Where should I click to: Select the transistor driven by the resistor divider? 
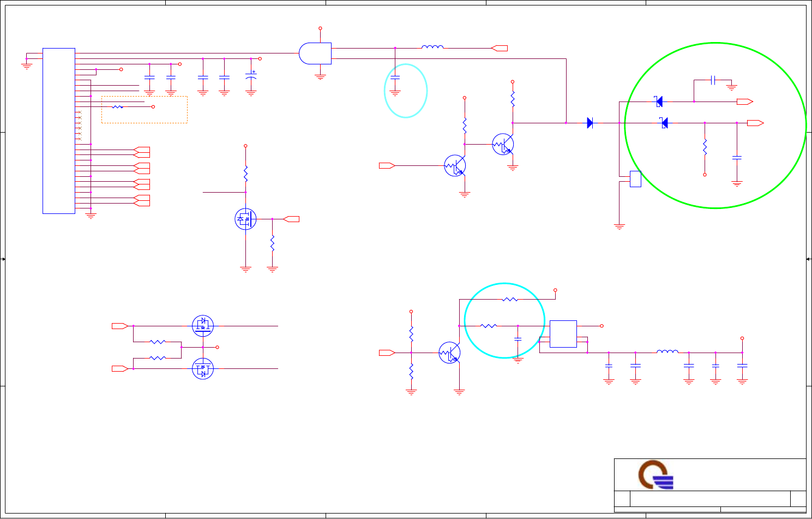[450, 353]
